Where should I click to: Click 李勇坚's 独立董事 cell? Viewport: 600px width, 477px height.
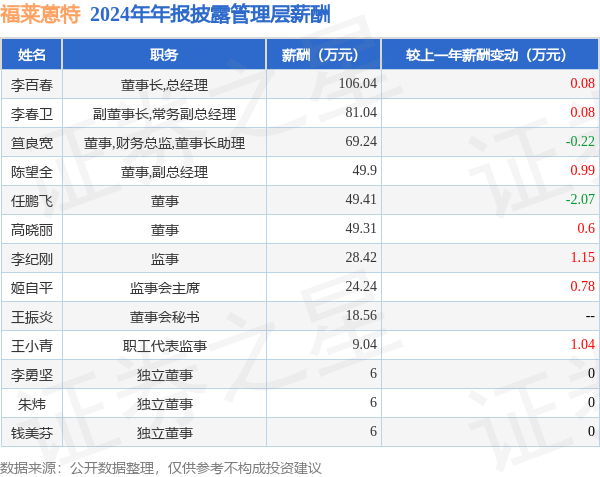[164, 375]
